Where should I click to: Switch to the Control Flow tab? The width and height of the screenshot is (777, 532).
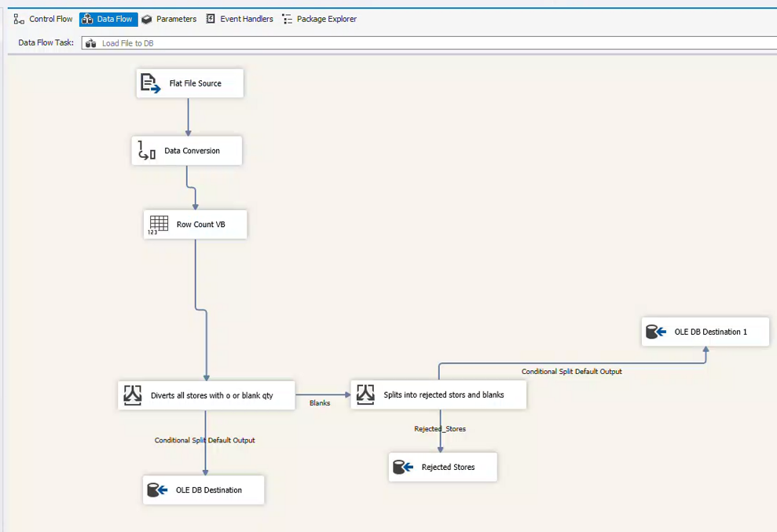[43, 19]
